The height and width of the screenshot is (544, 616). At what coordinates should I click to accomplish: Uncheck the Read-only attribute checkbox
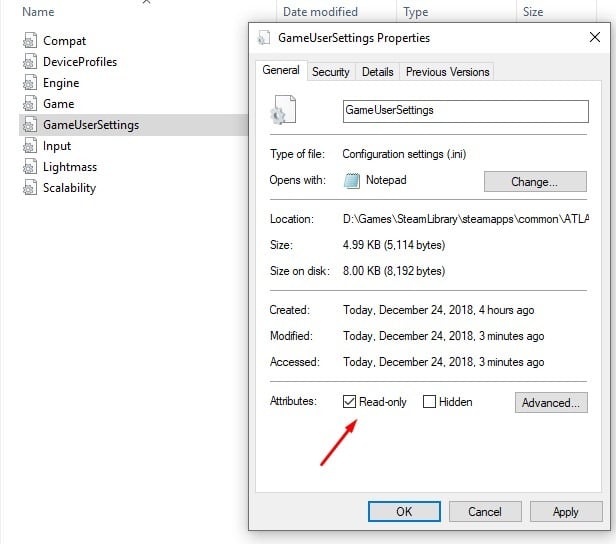coord(349,402)
